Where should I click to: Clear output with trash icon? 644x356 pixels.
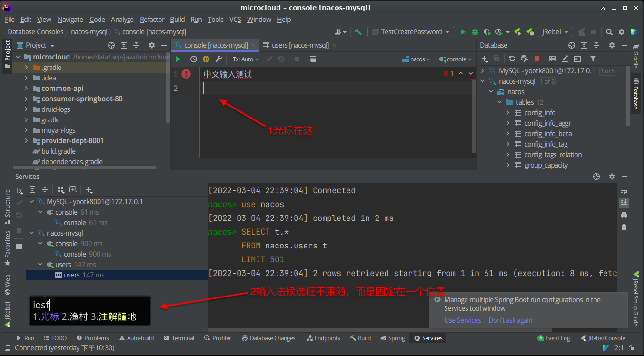pos(624,227)
